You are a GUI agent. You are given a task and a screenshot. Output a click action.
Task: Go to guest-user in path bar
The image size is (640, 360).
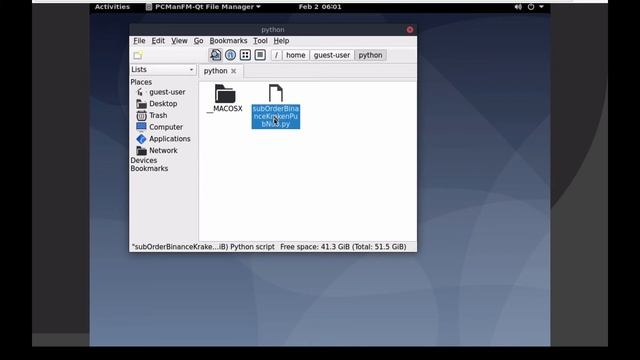pos(332,55)
